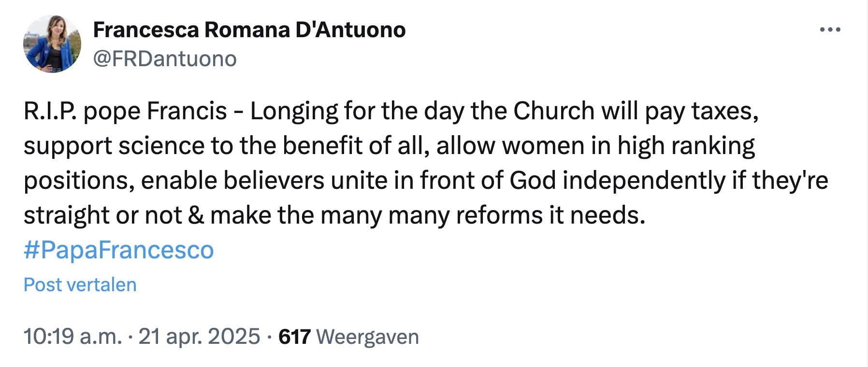Open the Francesca Romana D'Antuono display name
Viewport: 868px width, 367px height.
pos(249,30)
